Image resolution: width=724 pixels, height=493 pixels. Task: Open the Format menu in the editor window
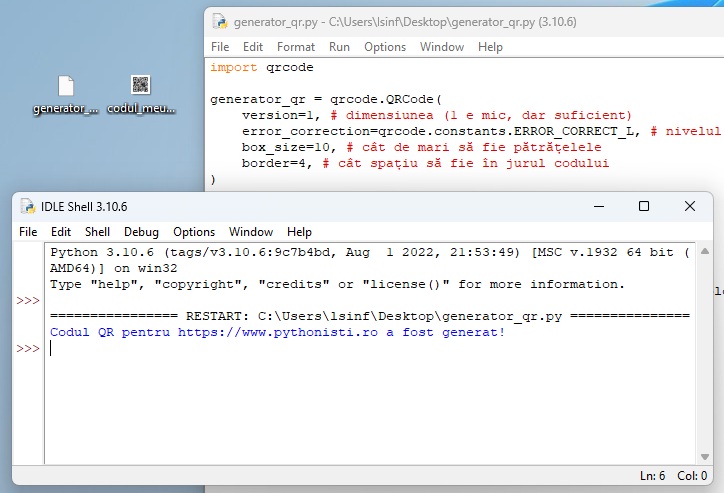click(296, 47)
